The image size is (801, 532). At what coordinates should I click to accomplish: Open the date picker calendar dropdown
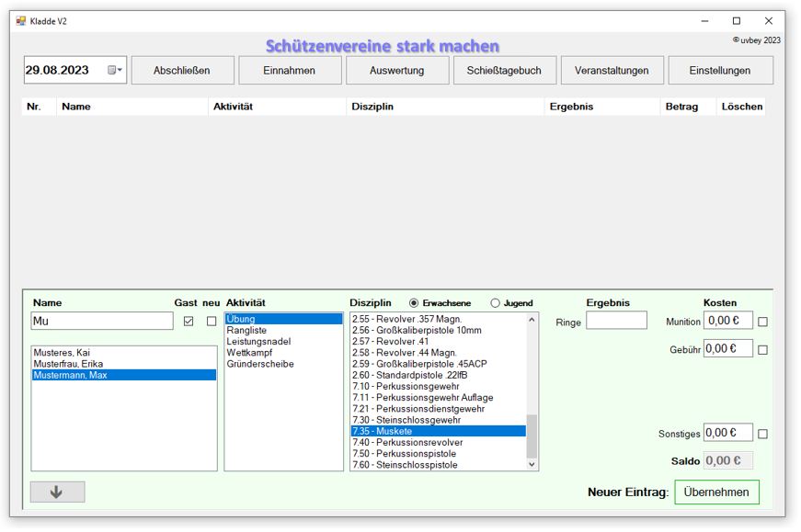click(x=115, y=70)
